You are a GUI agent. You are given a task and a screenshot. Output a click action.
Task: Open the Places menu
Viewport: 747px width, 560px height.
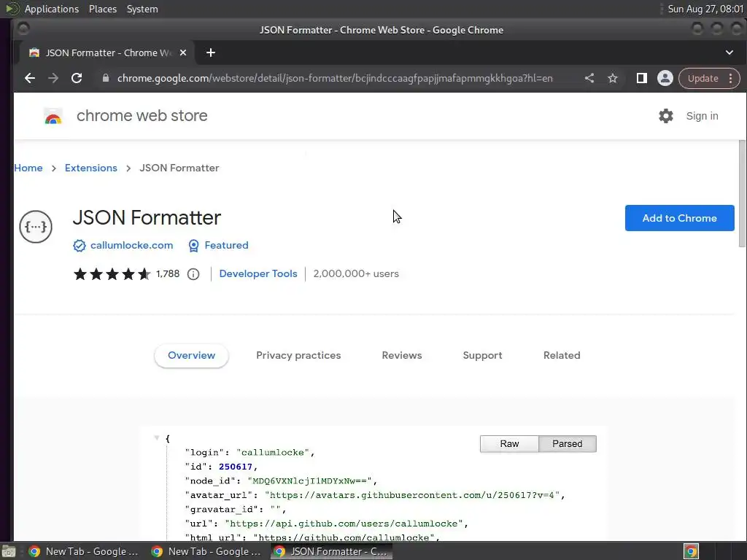click(x=102, y=9)
